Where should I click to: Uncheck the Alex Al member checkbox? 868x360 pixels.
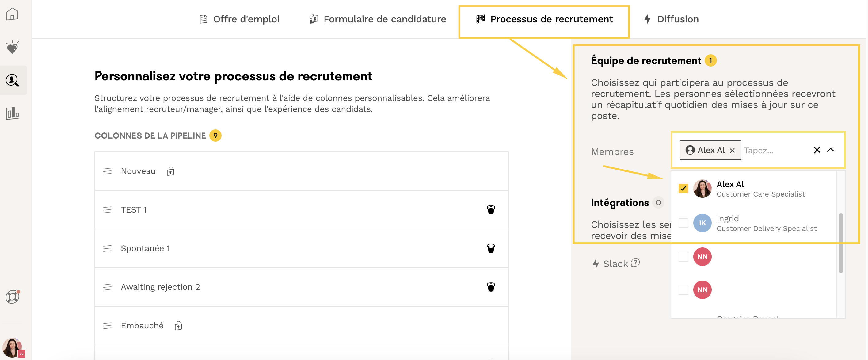683,188
